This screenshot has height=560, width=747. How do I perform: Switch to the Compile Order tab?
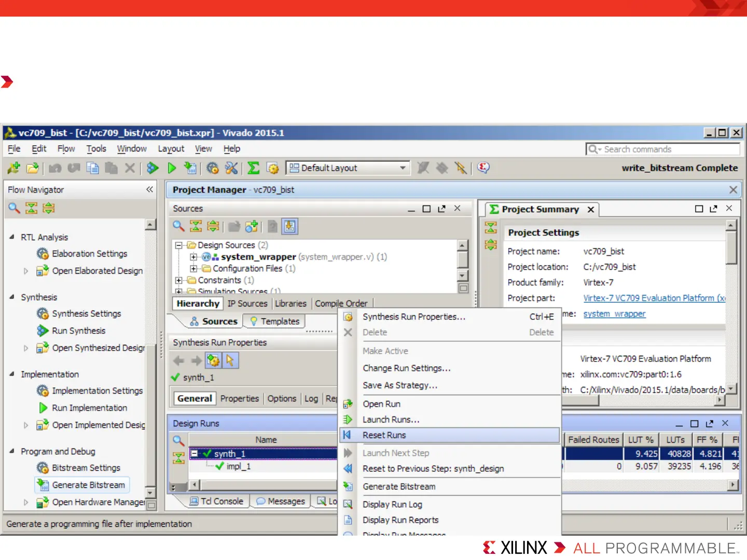tap(341, 303)
